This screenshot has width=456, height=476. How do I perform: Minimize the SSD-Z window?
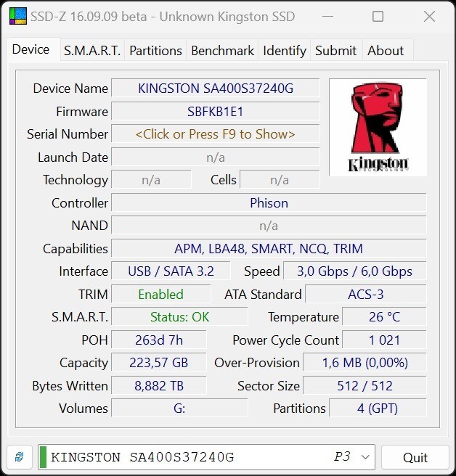327,17
